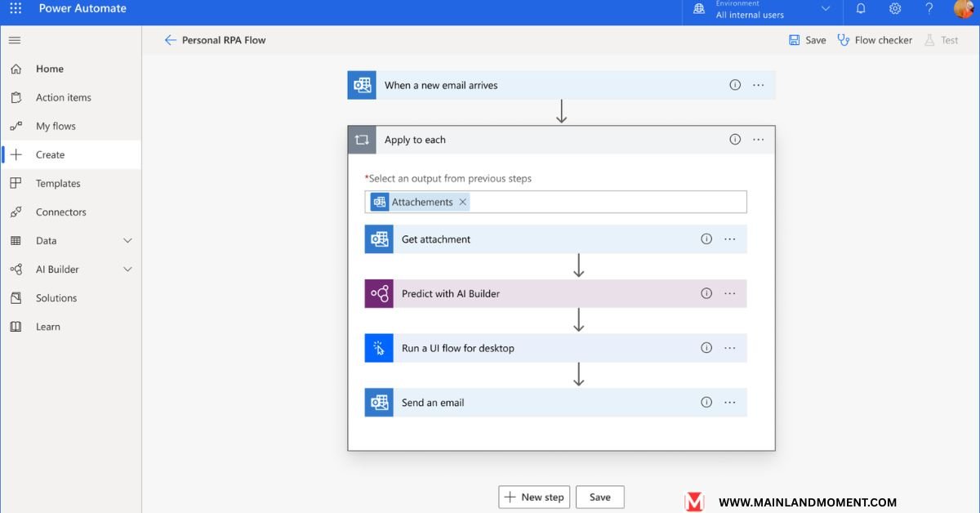Open more options for Run a UI flow

pos(730,348)
